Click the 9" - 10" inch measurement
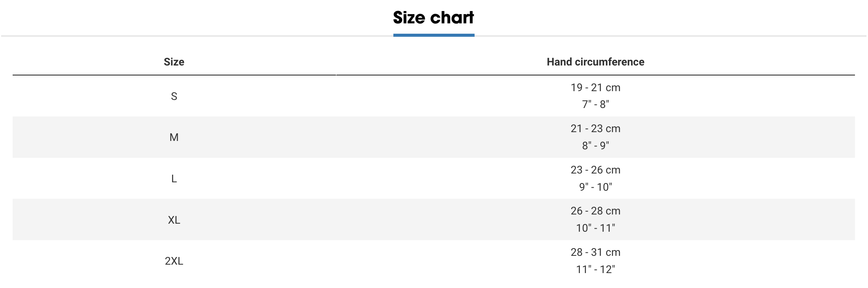This screenshot has width=868, height=288. point(595,187)
